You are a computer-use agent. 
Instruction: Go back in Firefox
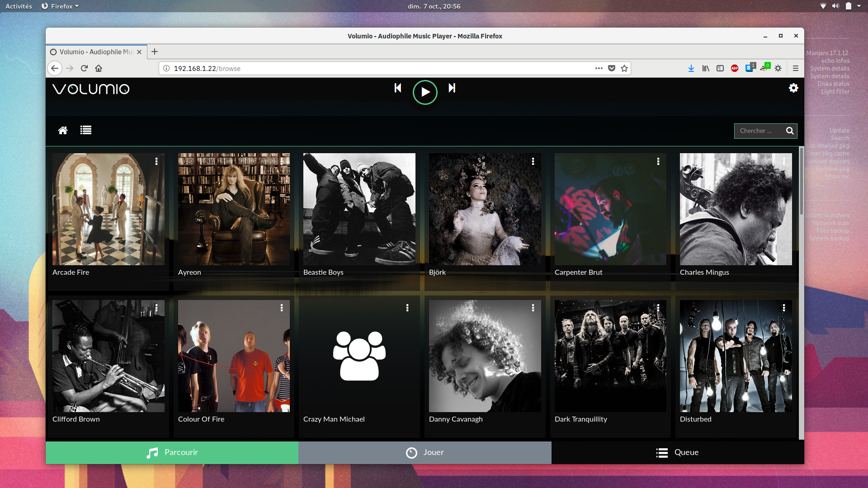pyautogui.click(x=55, y=68)
